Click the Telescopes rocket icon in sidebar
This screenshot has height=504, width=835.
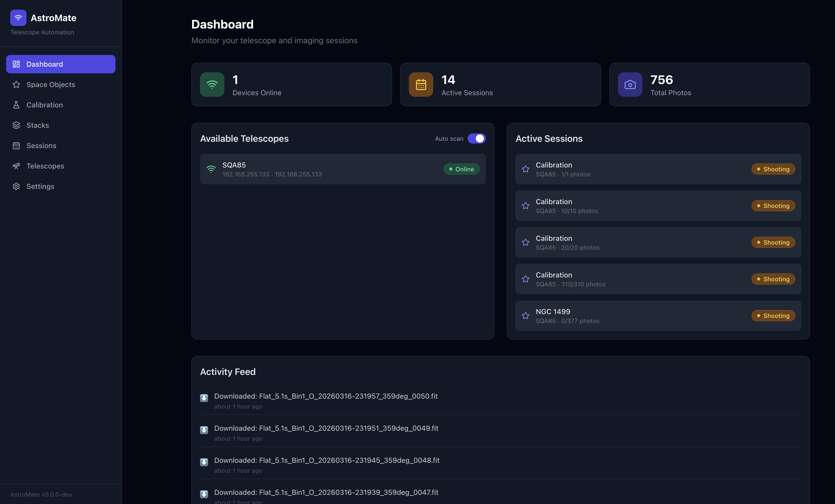coord(16,166)
